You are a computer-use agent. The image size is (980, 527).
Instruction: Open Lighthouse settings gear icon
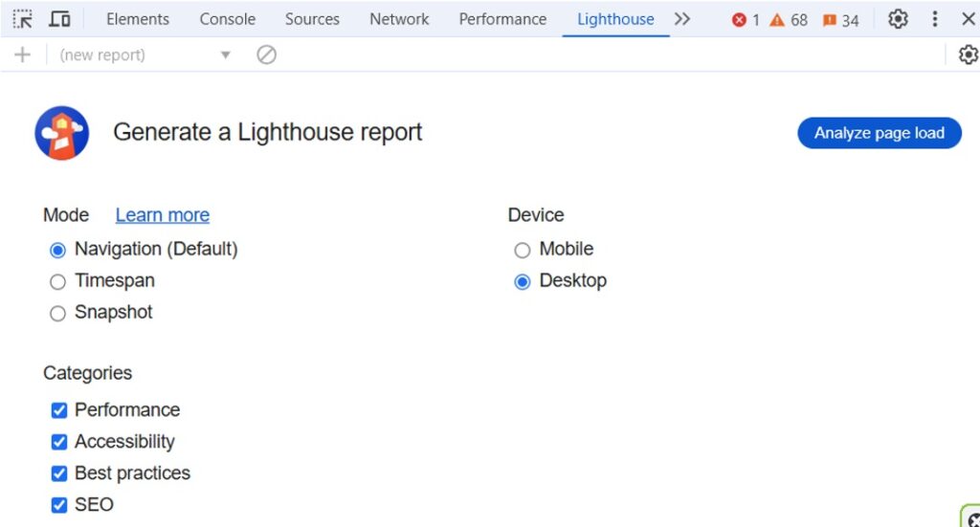click(x=969, y=55)
